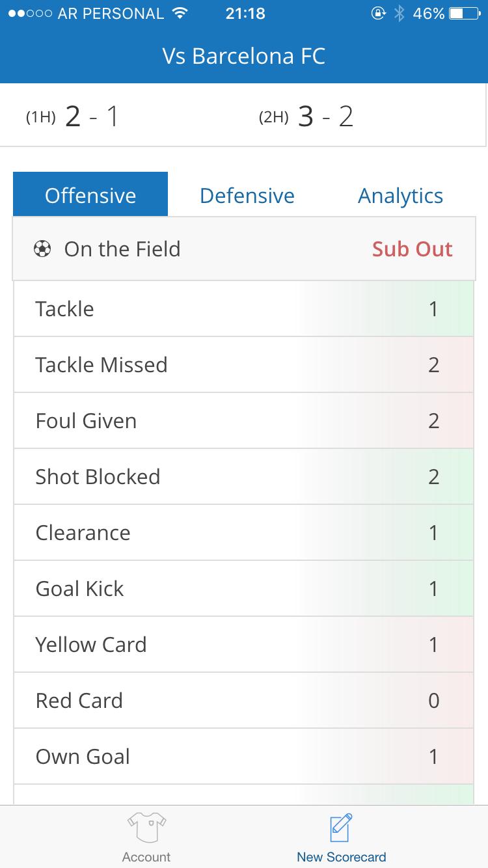Image resolution: width=488 pixels, height=868 pixels.
Task: Tap the Bluetooth icon in status bar
Action: (x=400, y=14)
